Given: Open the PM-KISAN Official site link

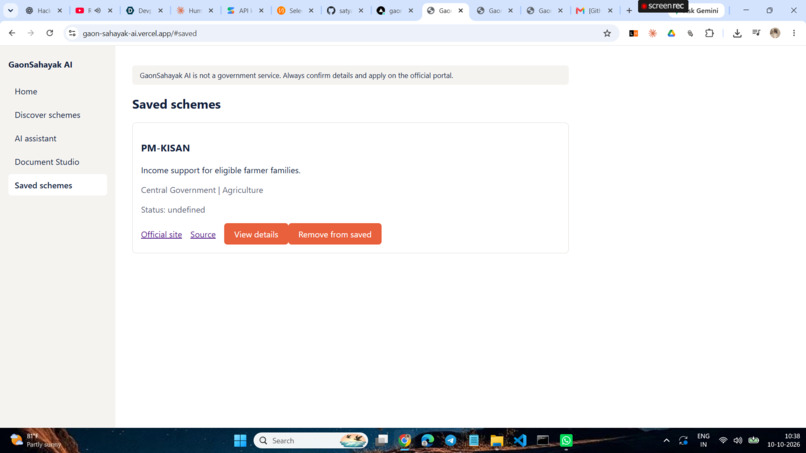Looking at the screenshot, I should [x=161, y=234].
